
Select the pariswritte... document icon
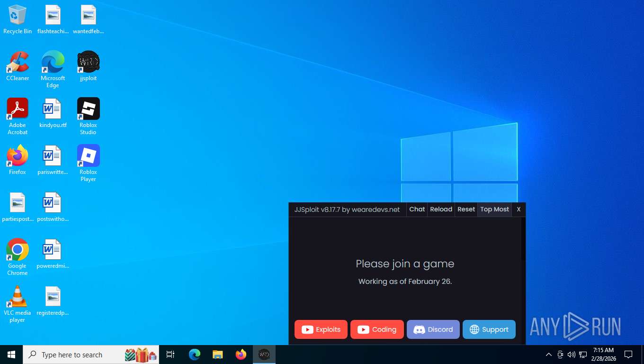53,160
